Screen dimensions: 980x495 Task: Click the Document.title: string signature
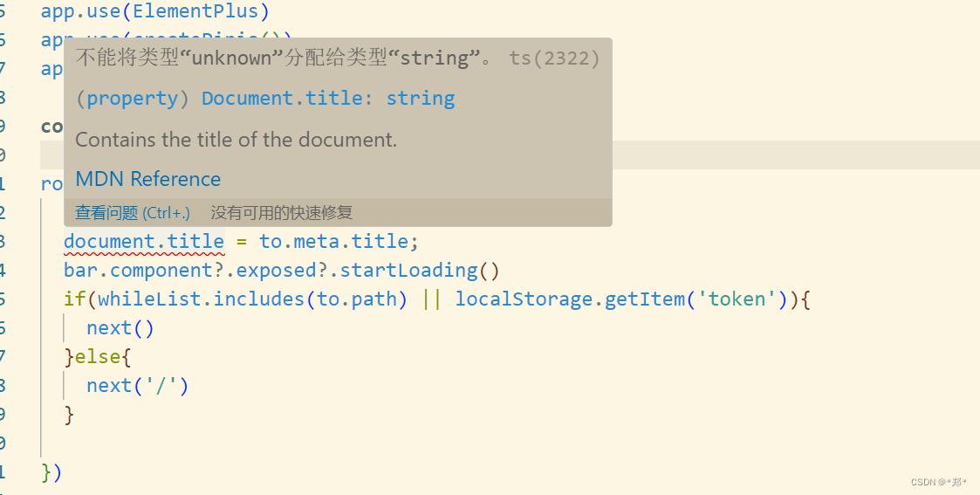pyautogui.click(x=328, y=98)
